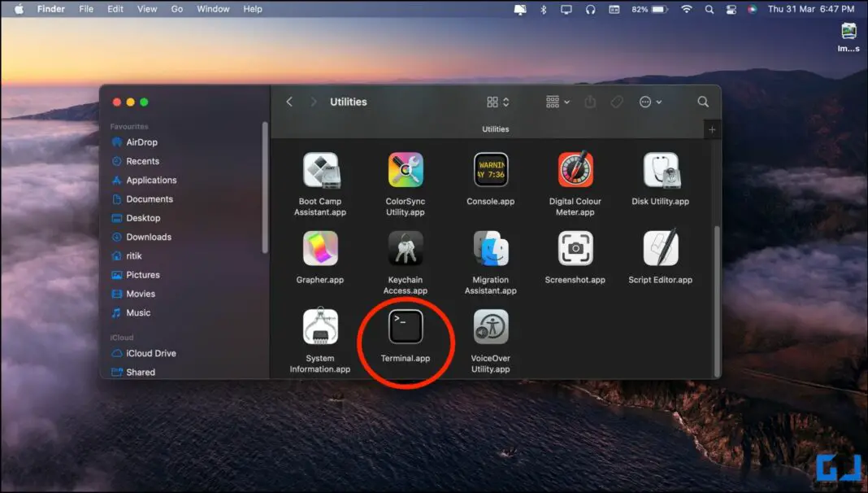
Task: Launch Migration Assistant.app
Action: (x=490, y=250)
